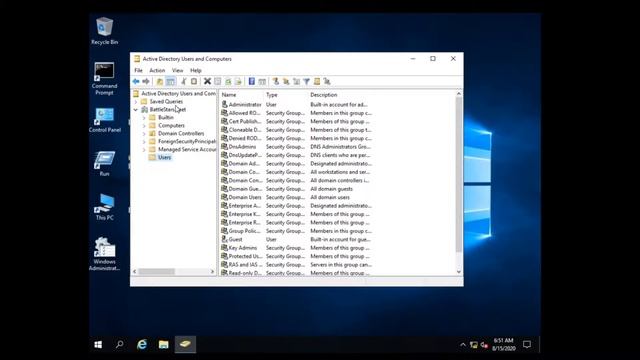Click the black X Delete toolbar icon
This screenshot has width=640, height=360.
tap(207, 81)
